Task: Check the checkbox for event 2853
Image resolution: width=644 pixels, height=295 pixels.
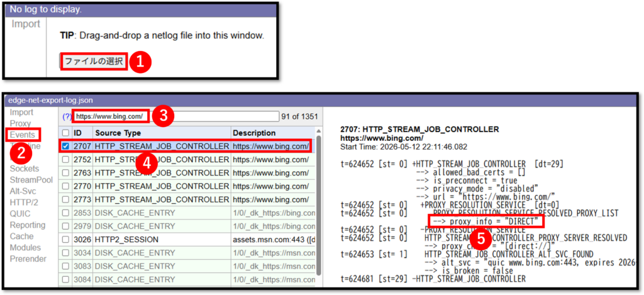Action: point(65,213)
